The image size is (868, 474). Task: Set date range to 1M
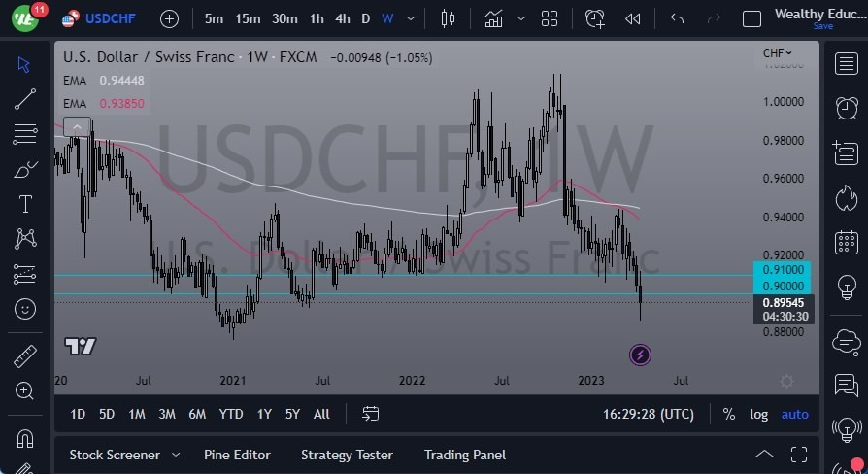click(x=137, y=414)
